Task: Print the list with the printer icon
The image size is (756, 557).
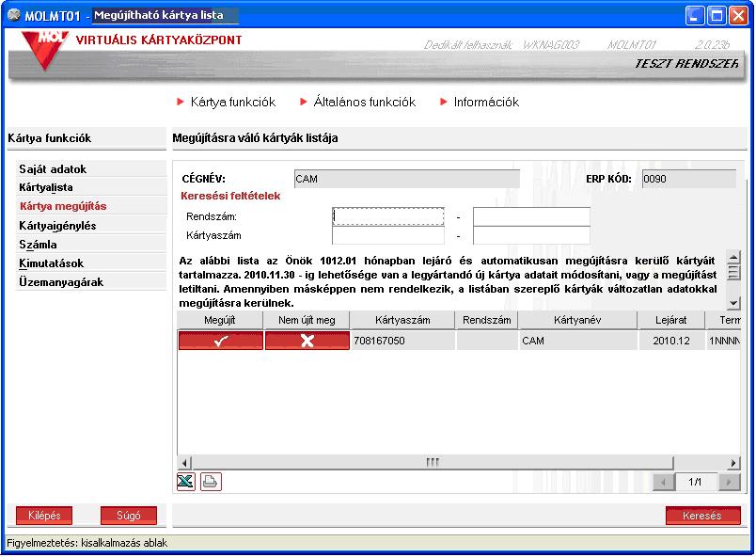Action: coord(211,482)
